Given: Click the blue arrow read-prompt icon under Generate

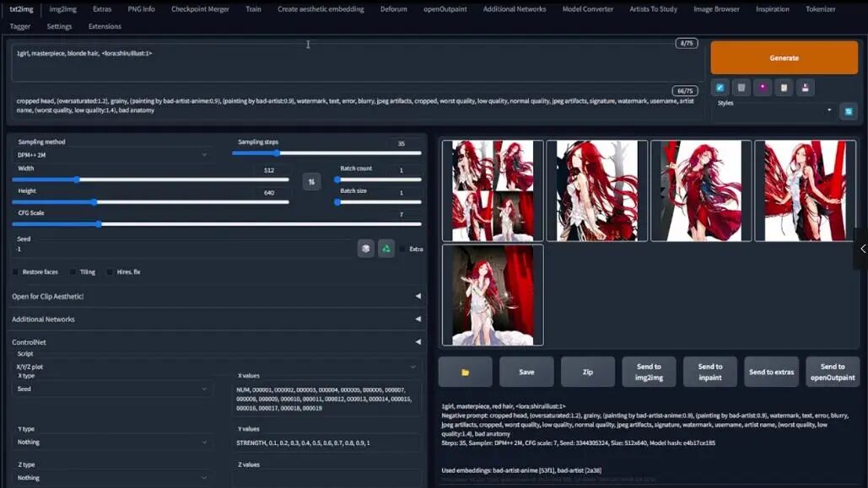Looking at the screenshot, I should coord(720,88).
